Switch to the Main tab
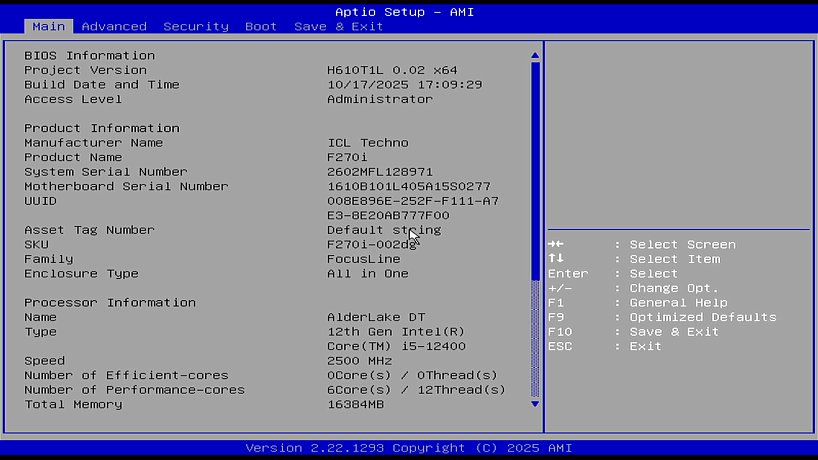 pyautogui.click(x=49, y=27)
